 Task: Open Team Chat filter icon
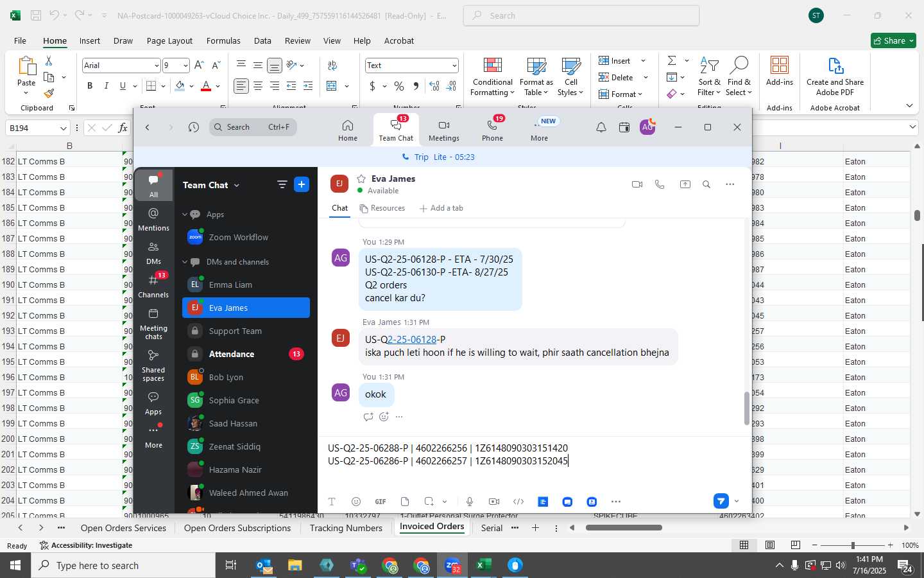(x=282, y=184)
